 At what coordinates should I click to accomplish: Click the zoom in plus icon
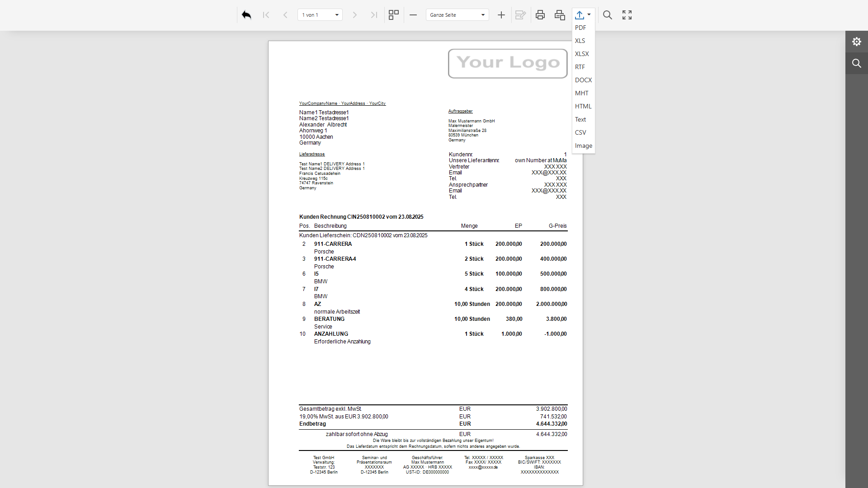[501, 15]
